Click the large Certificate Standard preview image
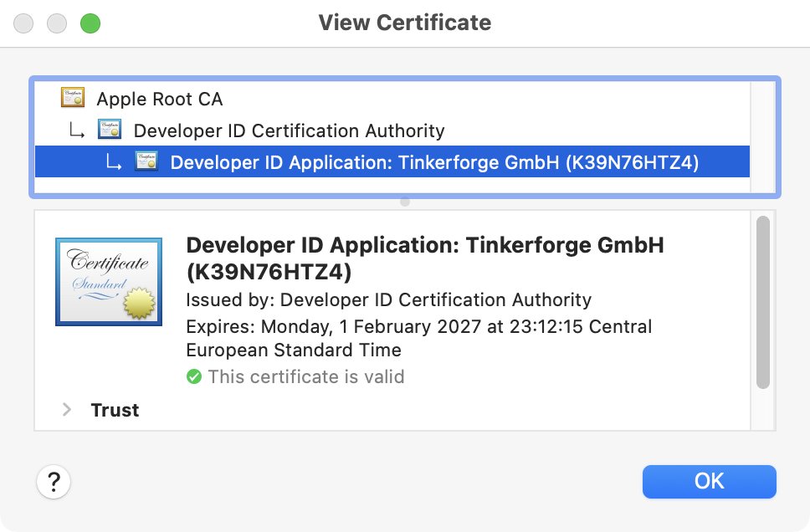 [x=108, y=280]
